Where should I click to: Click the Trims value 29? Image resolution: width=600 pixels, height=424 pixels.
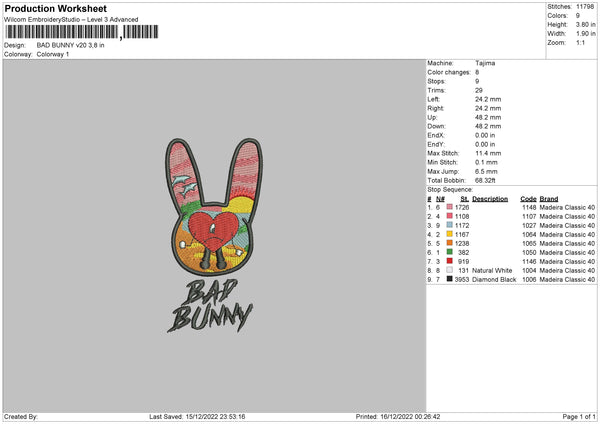coord(479,90)
